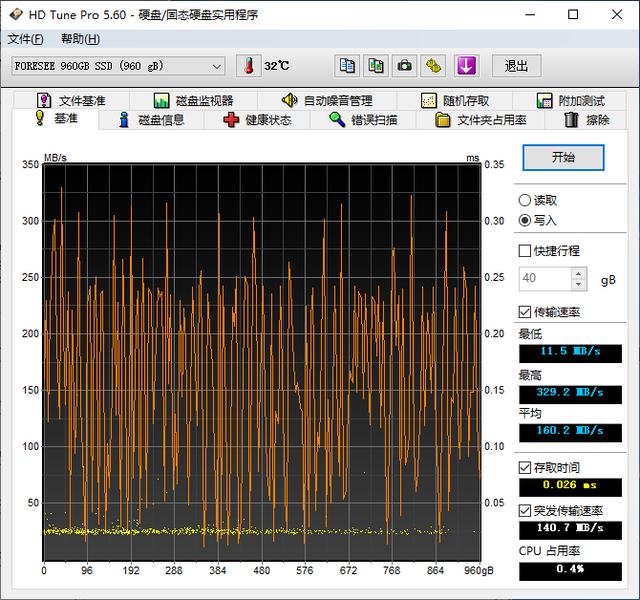Click the HD Tune Pro title bar icon

pyautogui.click(x=16, y=15)
